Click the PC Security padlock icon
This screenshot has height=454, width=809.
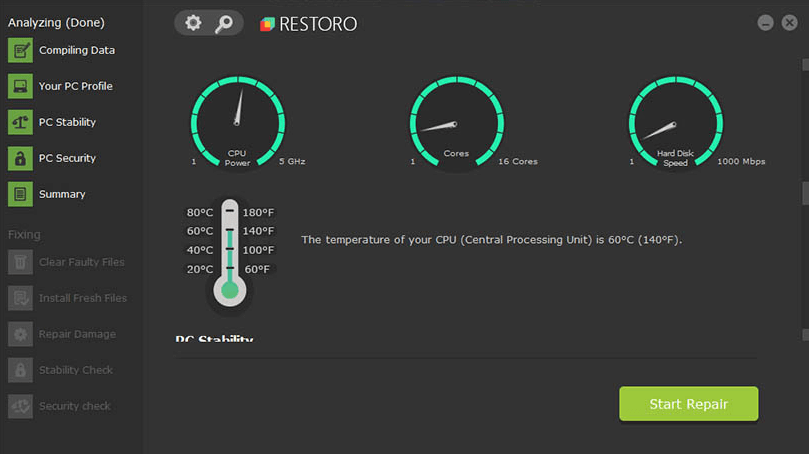tap(20, 158)
